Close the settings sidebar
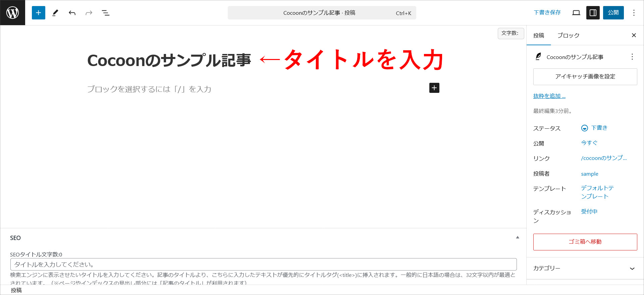The height and width of the screenshot is (295, 644). (634, 36)
